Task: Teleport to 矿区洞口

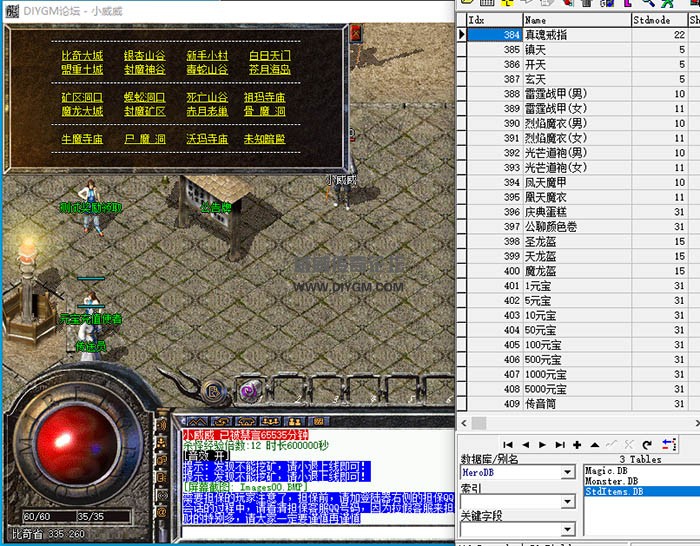Action: point(83,97)
